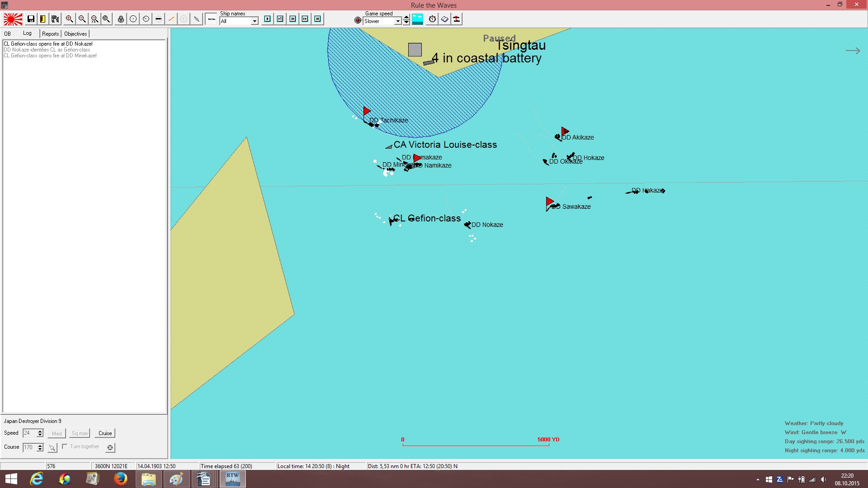This screenshot has height=488, width=868.
Task: Open the Reports tab
Action: pos(51,34)
